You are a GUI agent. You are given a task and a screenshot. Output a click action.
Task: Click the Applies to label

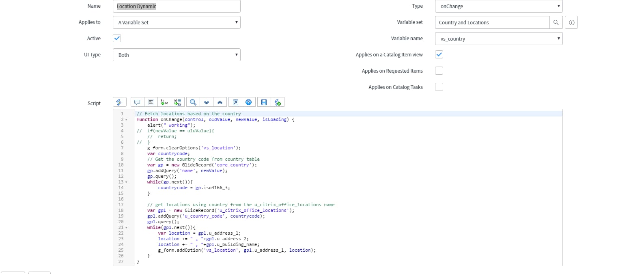(x=90, y=22)
